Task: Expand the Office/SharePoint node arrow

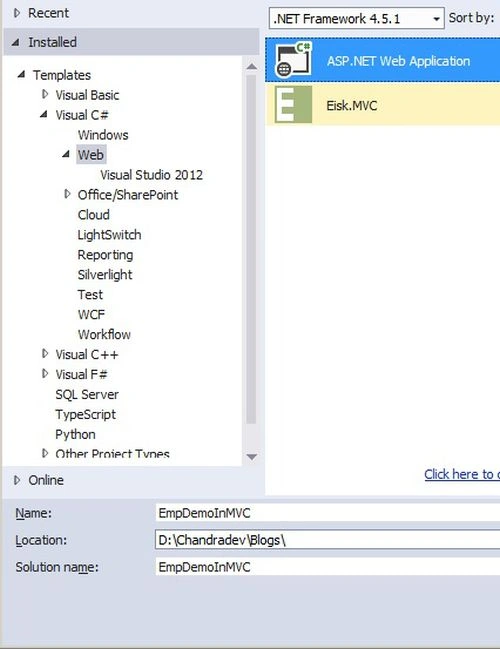Action: click(67, 194)
